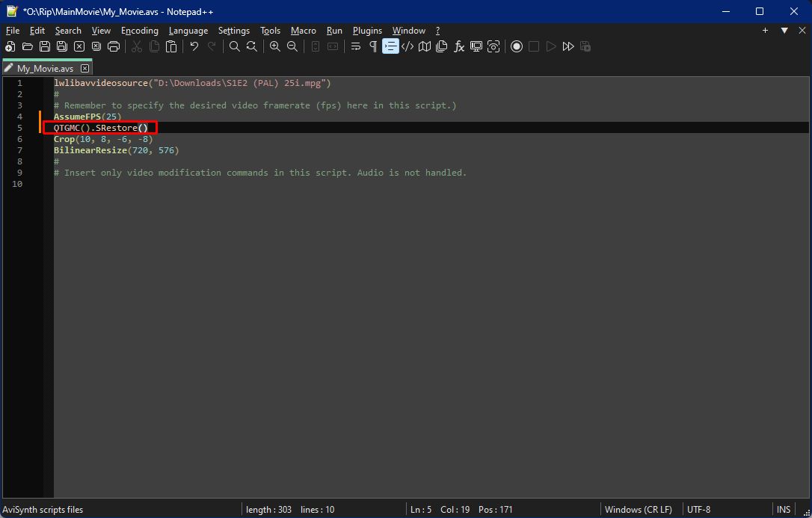The image size is (812, 518).
Task: Open the Document Map panel
Action: click(x=425, y=46)
